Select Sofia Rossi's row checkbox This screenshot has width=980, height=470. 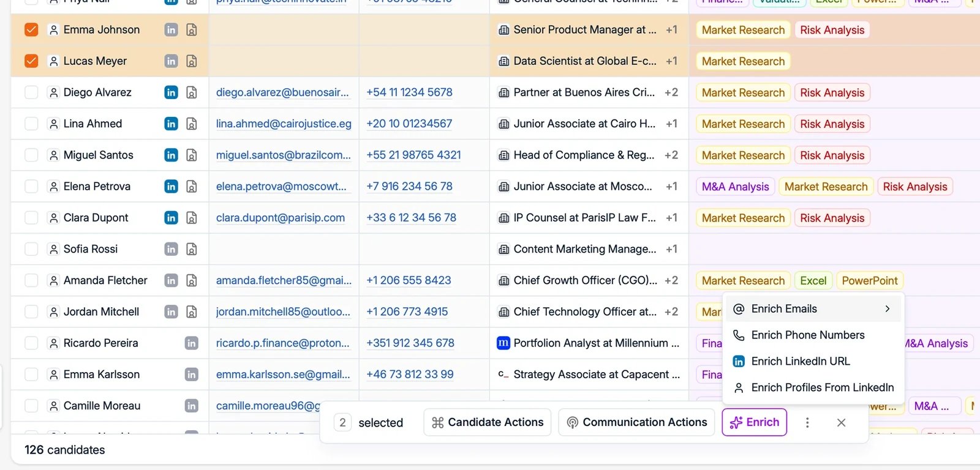(31, 249)
